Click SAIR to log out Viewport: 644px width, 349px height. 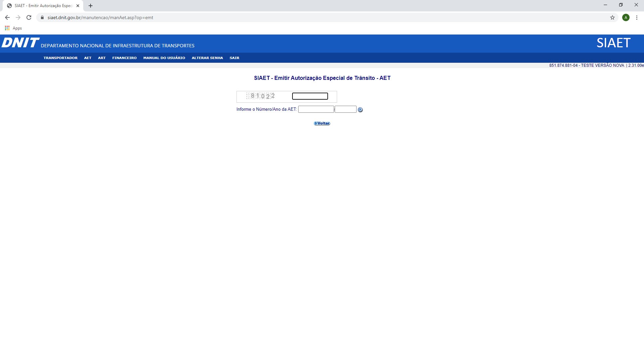click(234, 58)
